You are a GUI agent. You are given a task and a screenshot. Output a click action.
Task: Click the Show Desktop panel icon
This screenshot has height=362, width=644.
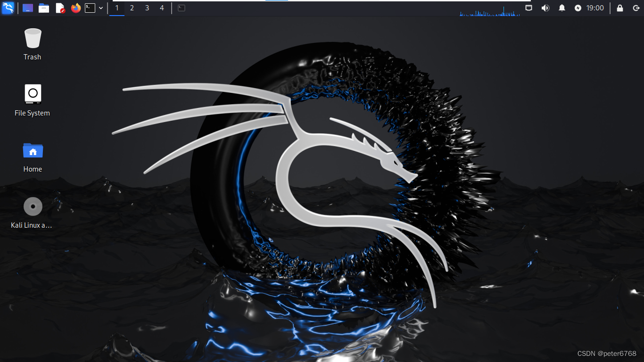[x=28, y=8]
